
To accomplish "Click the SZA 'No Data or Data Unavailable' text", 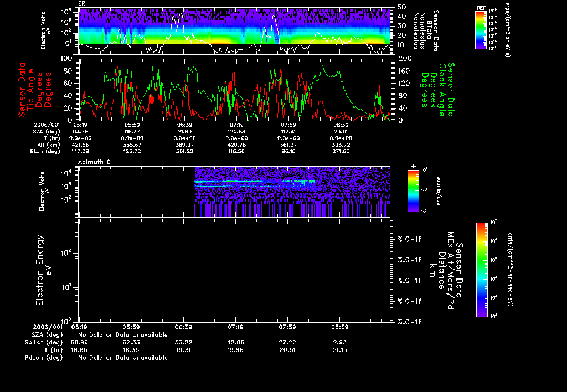I will coord(123,336).
